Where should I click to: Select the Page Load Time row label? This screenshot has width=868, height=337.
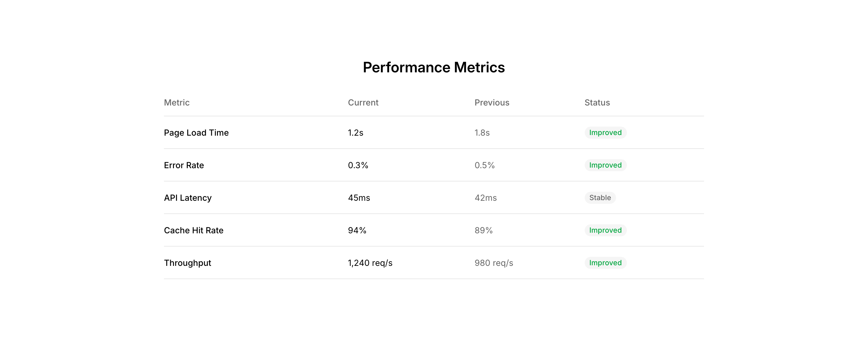(196, 133)
